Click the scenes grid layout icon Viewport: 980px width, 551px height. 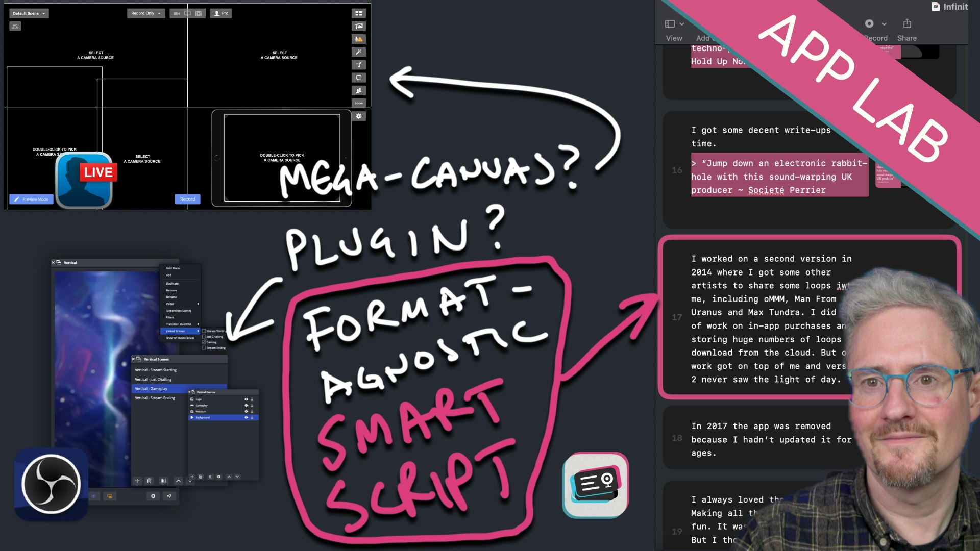tap(358, 14)
